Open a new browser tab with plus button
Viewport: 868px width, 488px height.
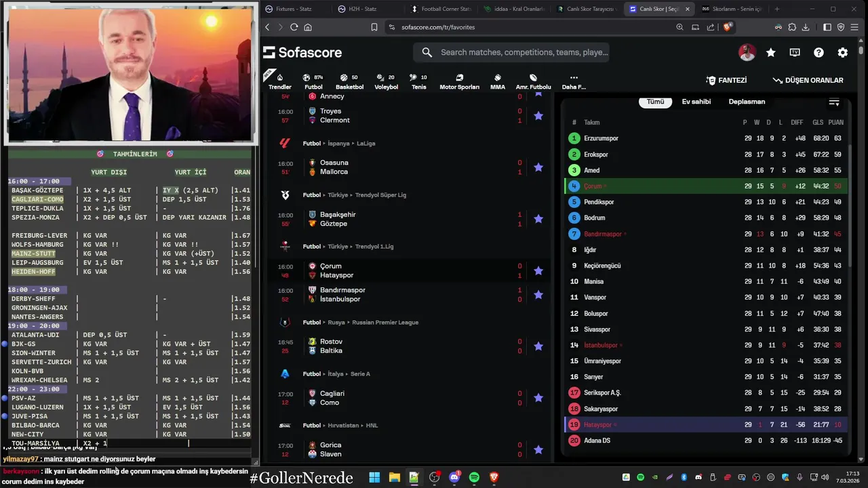tap(777, 9)
